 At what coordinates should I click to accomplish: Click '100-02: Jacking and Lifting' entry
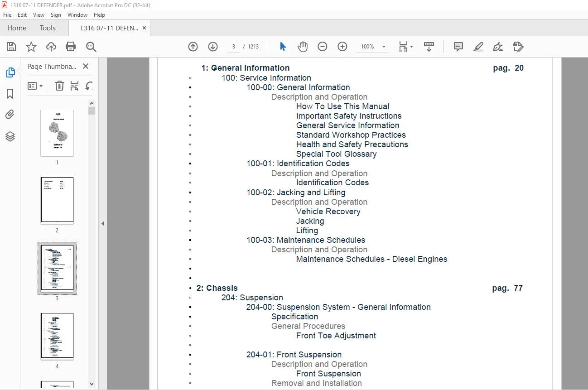click(296, 193)
